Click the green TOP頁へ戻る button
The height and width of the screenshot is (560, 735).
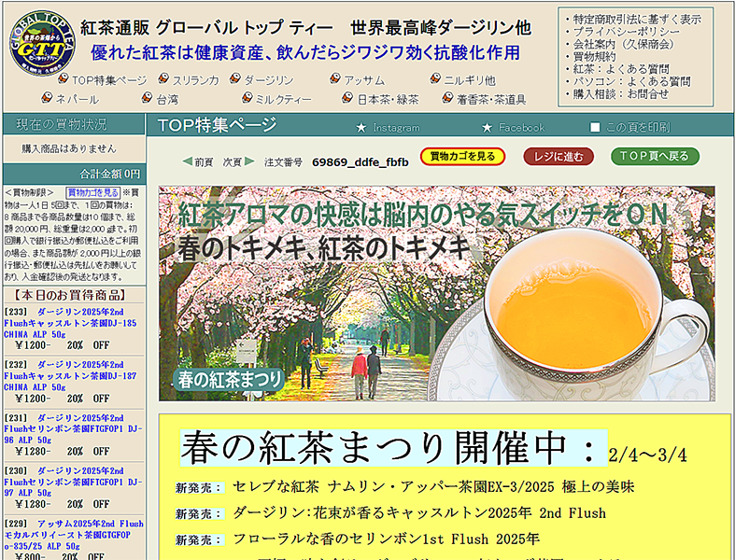point(655,156)
